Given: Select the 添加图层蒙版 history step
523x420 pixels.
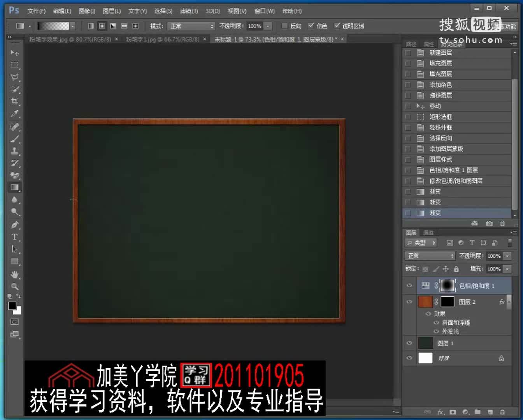Looking at the screenshot, I should pos(457,149).
